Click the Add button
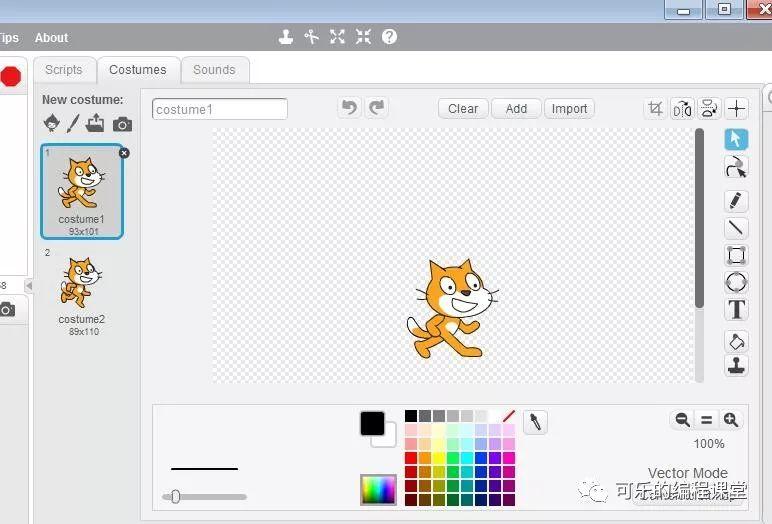 [x=516, y=108]
